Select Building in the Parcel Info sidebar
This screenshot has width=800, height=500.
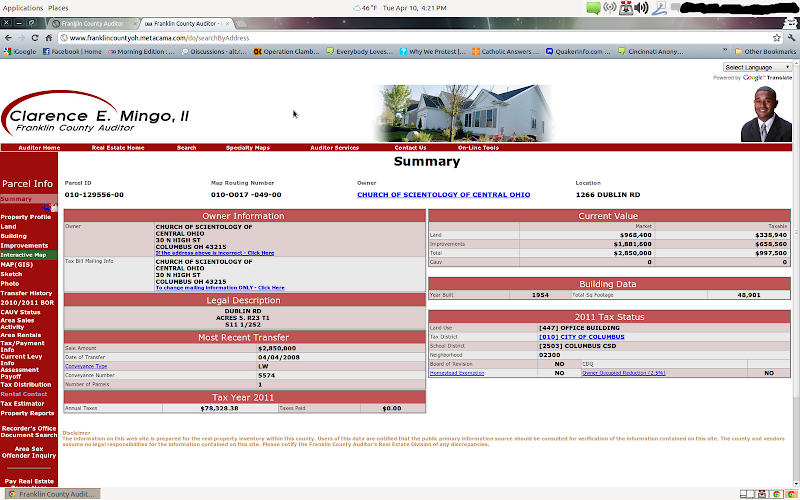point(13,236)
